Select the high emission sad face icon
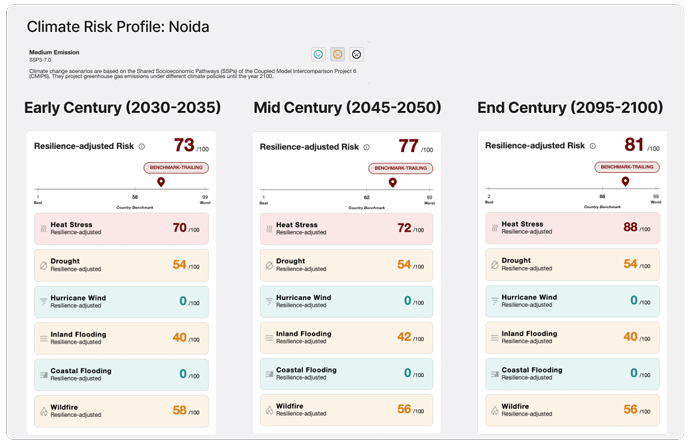This screenshot has height=447, width=691. [357, 54]
